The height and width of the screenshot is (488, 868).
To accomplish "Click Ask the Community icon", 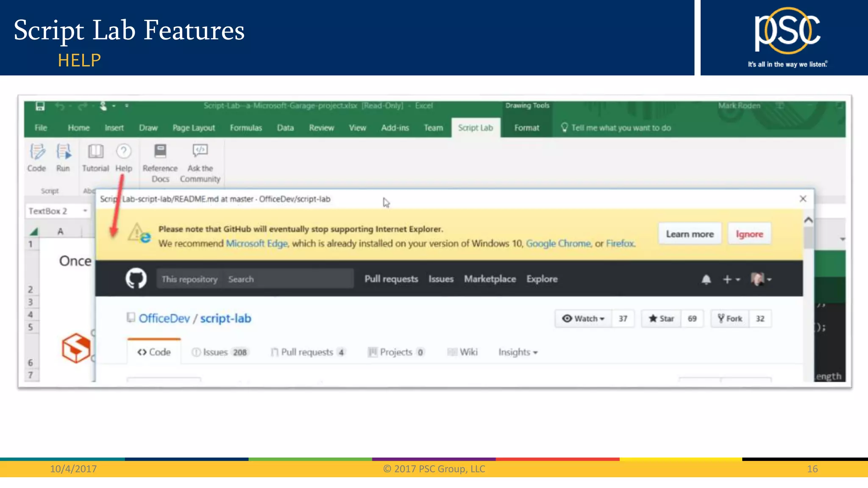I will click(x=200, y=150).
